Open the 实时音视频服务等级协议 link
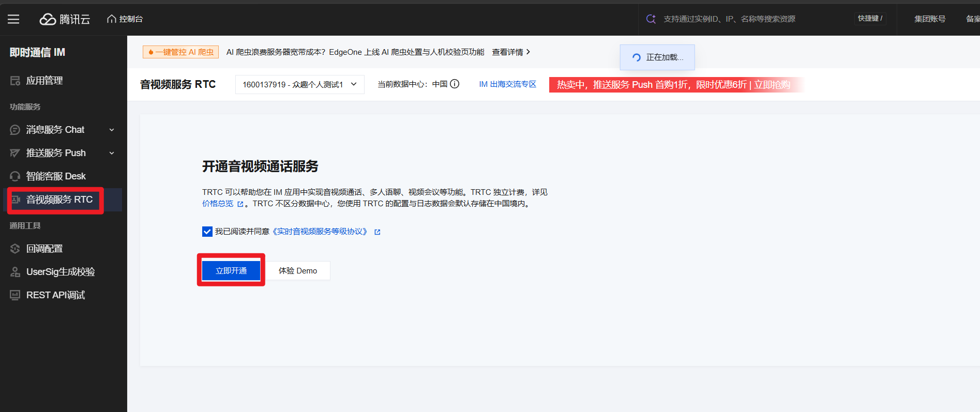The width and height of the screenshot is (980, 412). [x=320, y=232]
